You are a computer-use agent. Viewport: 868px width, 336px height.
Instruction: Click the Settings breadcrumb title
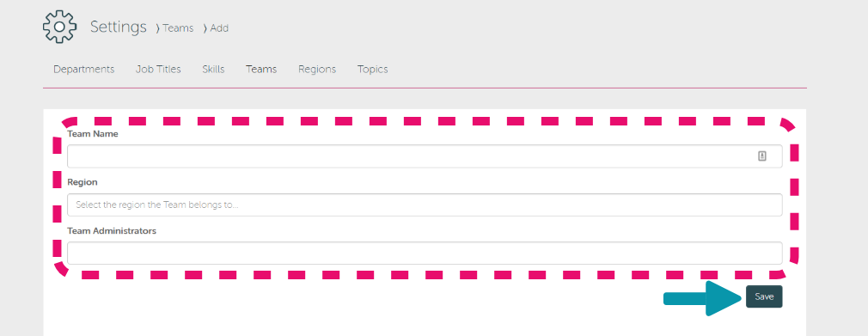[x=119, y=27]
